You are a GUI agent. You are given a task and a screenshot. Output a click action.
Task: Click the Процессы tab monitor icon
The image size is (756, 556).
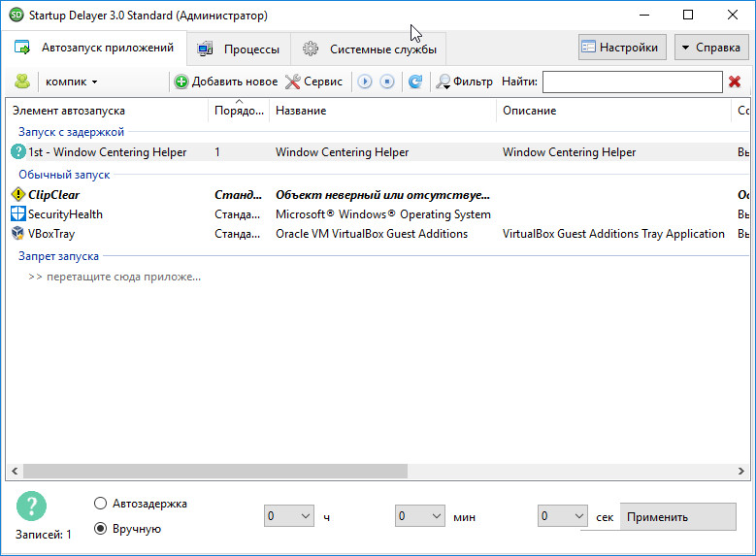205,49
